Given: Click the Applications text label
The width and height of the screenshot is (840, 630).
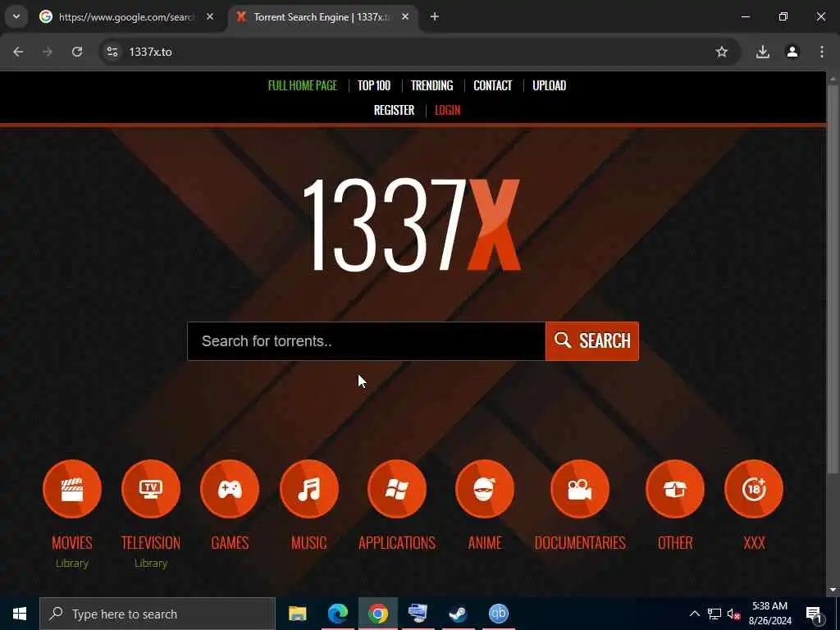Looking at the screenshot, I should point(397,543).
